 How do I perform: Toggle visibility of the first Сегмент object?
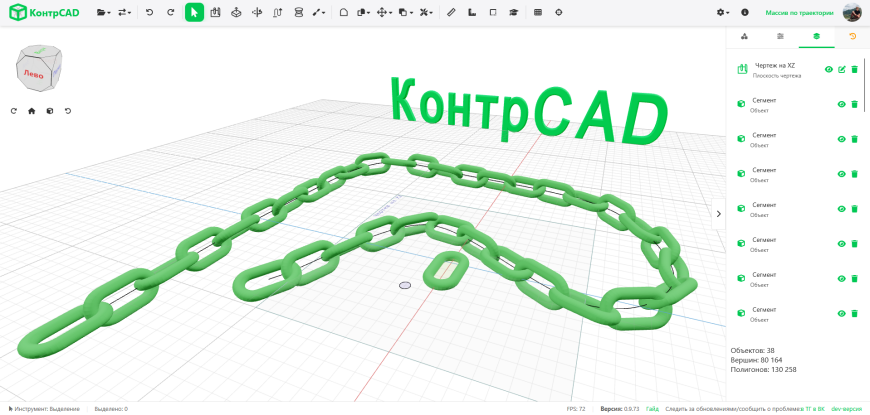841,104
